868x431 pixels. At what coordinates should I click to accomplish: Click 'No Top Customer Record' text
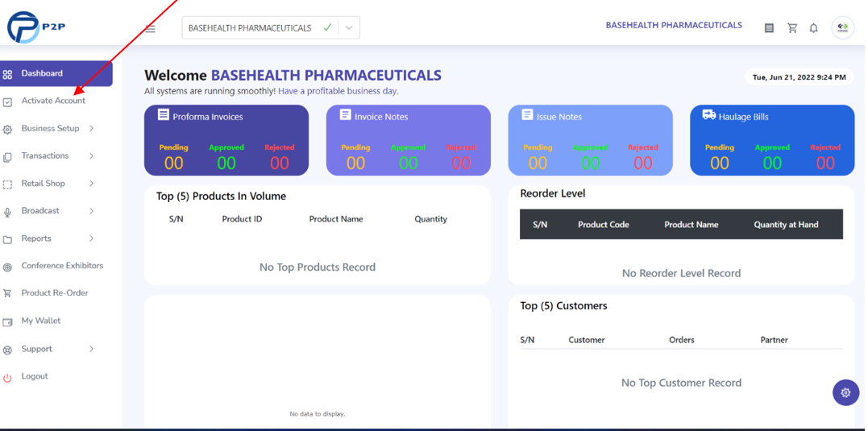click(681, 383)
